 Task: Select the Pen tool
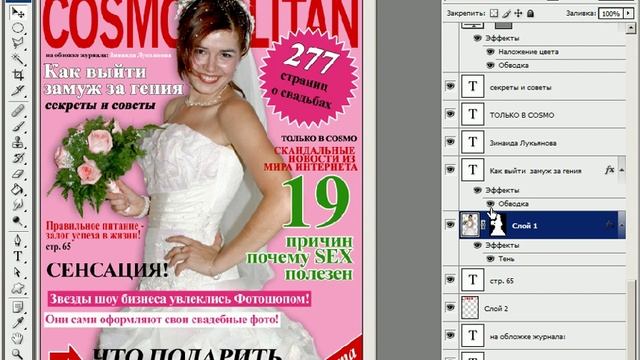point(18,241)
